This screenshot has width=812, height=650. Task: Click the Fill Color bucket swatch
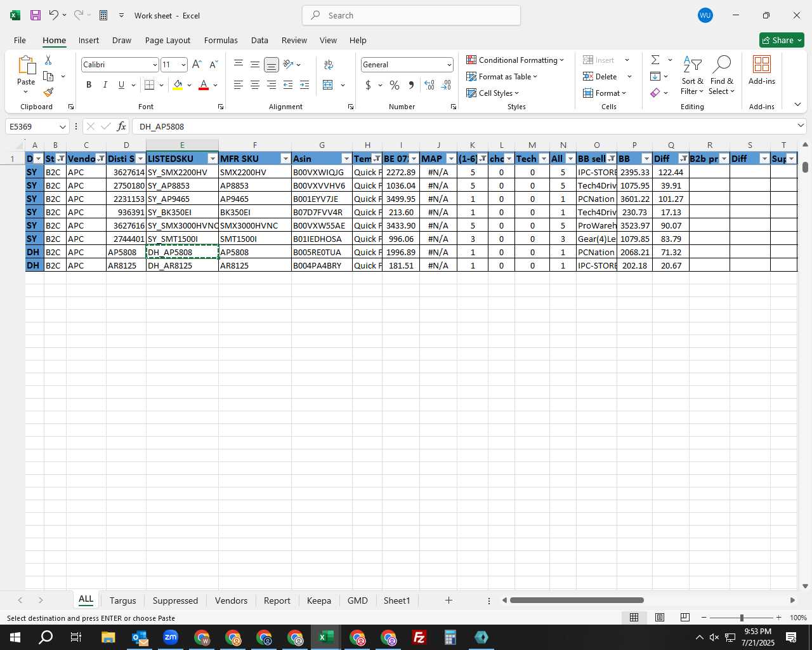(x=178, y=85)
